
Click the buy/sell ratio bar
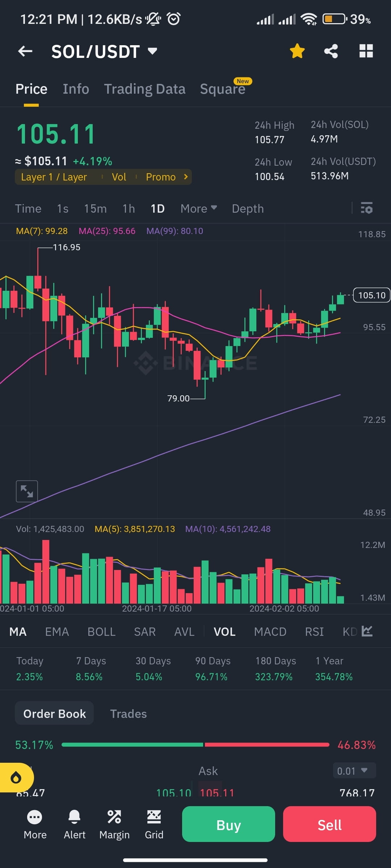pyautogui.click(x=195, y=745)
